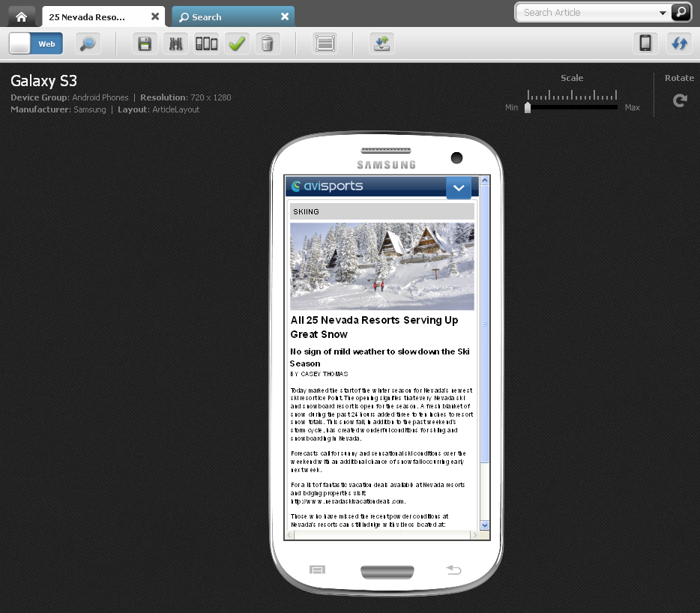Click the phone's center home button
Image resolution: width=700 pixels, height=613 pixels.
click(x=387, y=572)
